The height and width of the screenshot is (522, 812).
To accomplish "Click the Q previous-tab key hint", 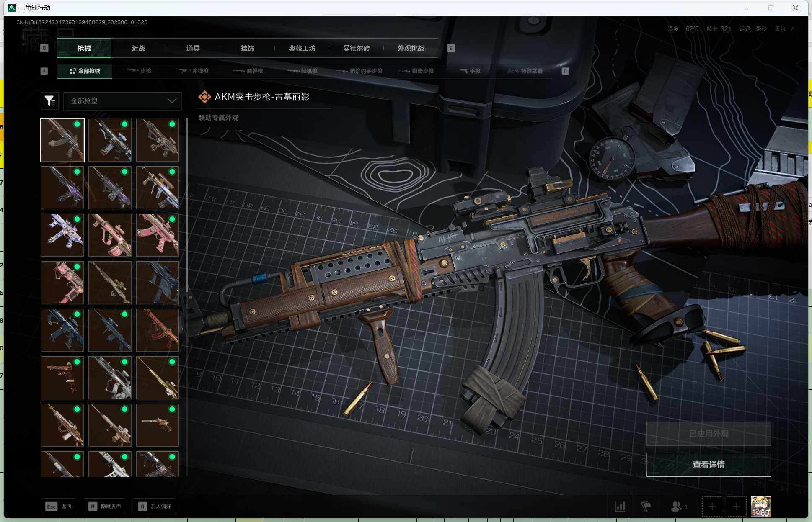I will [x=44, y=48].
